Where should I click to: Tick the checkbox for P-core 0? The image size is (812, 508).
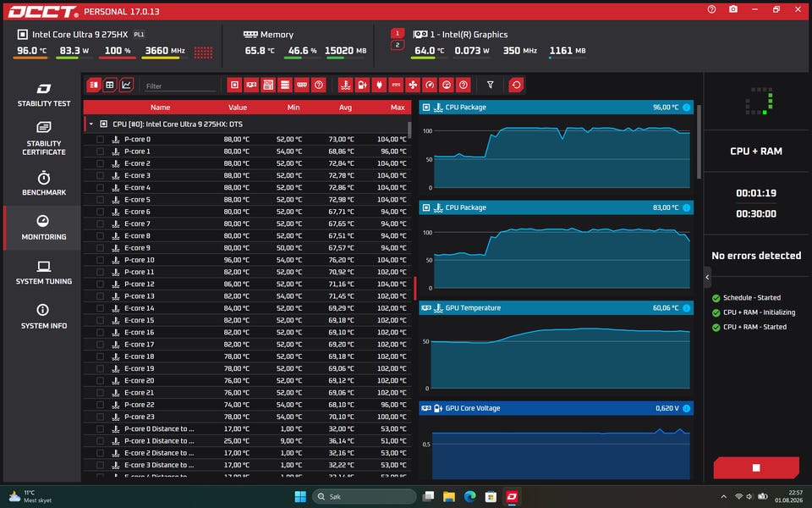click(x=101, y=140)
